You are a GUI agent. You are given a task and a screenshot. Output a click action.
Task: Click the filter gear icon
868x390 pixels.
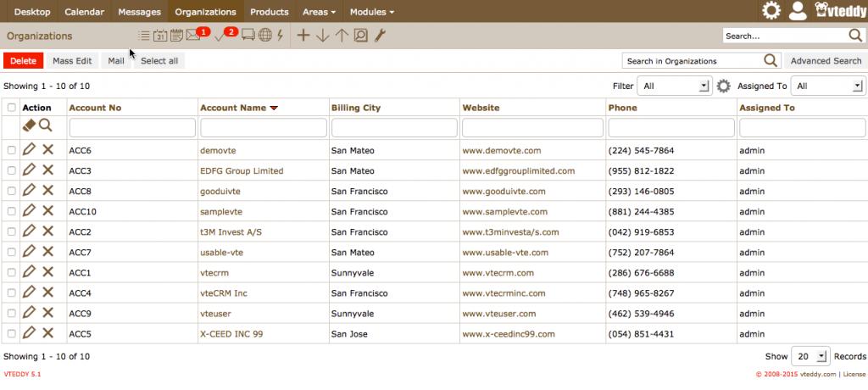tap(724, 86)
